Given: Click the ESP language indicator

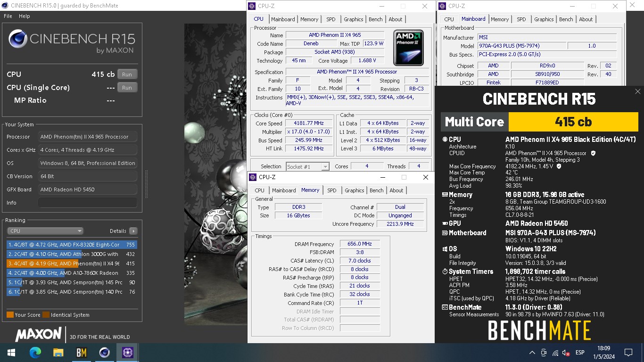Looking at the screenshot, I should [580, 353].
